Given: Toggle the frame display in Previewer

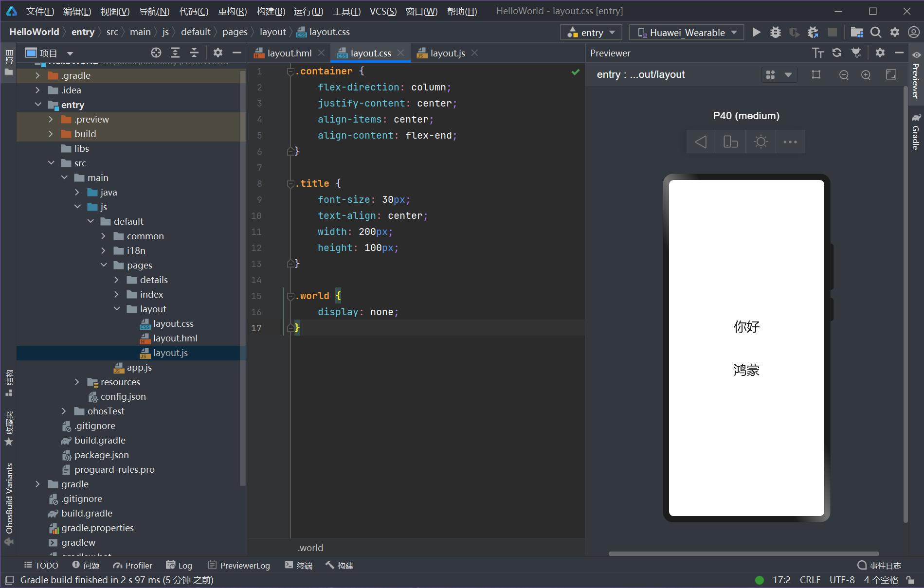Looking at the screenshot, I should pos(816,74).
